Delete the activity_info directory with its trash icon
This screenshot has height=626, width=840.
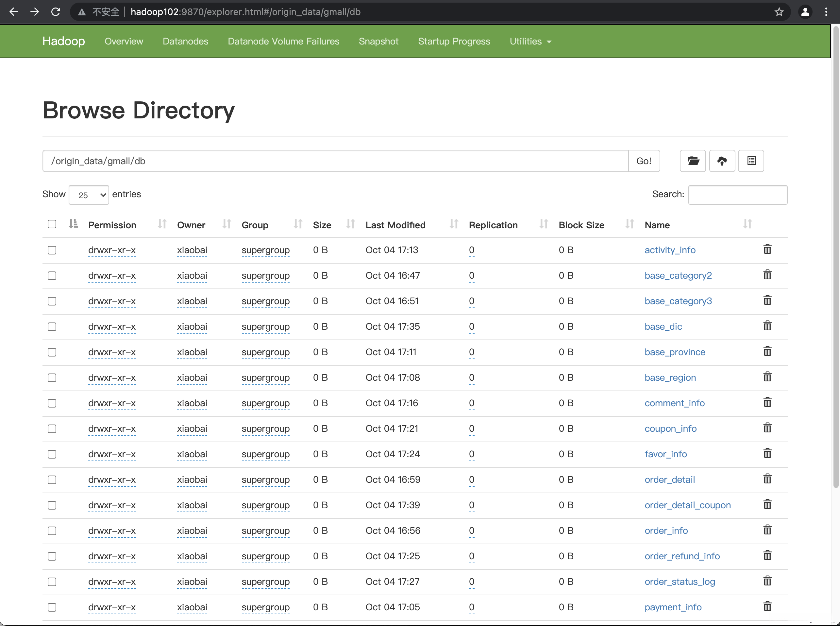pos(767,249)
